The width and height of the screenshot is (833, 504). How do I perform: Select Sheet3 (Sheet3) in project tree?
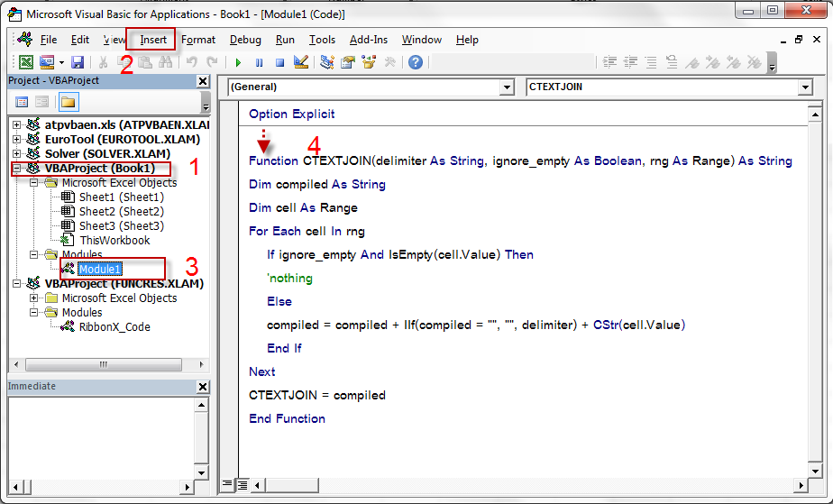[121, 225]
